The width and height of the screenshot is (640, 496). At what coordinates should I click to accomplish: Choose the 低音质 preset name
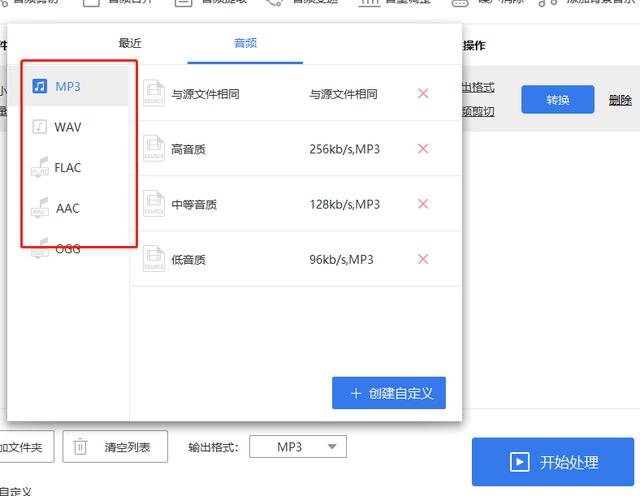(x=188, y=260)
